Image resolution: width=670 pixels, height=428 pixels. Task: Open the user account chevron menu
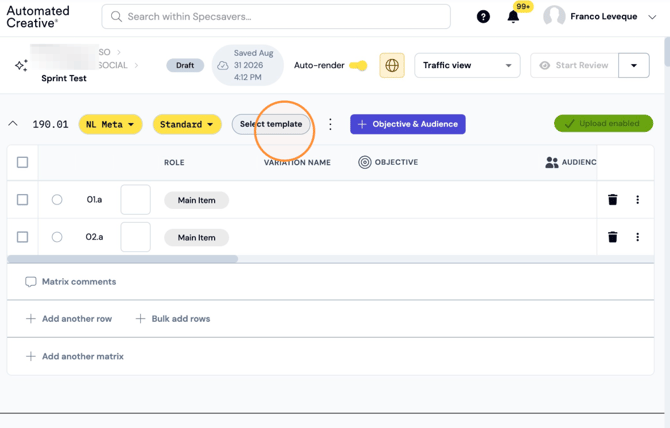[652, 17]
